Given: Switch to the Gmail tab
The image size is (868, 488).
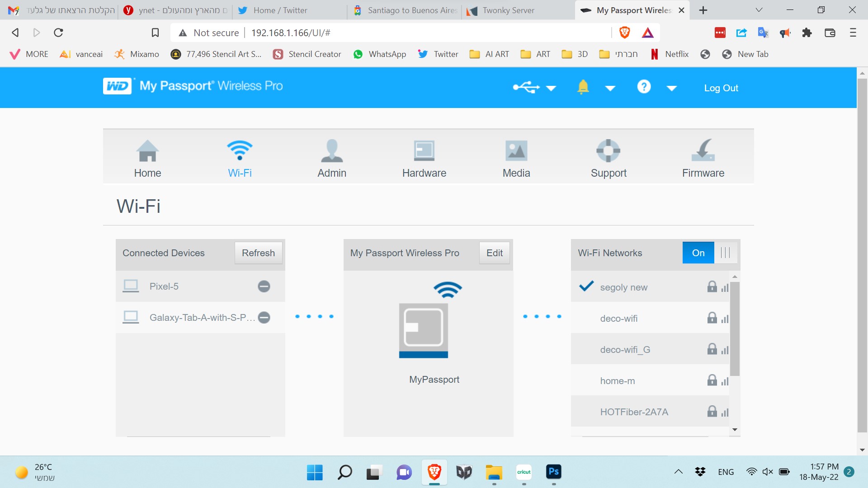Looking at the screenshot, I should [x=61, y=10].
